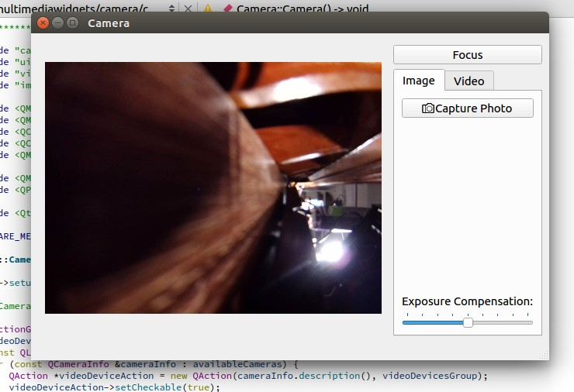Click 'QCameraInfo' in editor code
The image size is (574, 392).
click(78, 364)
